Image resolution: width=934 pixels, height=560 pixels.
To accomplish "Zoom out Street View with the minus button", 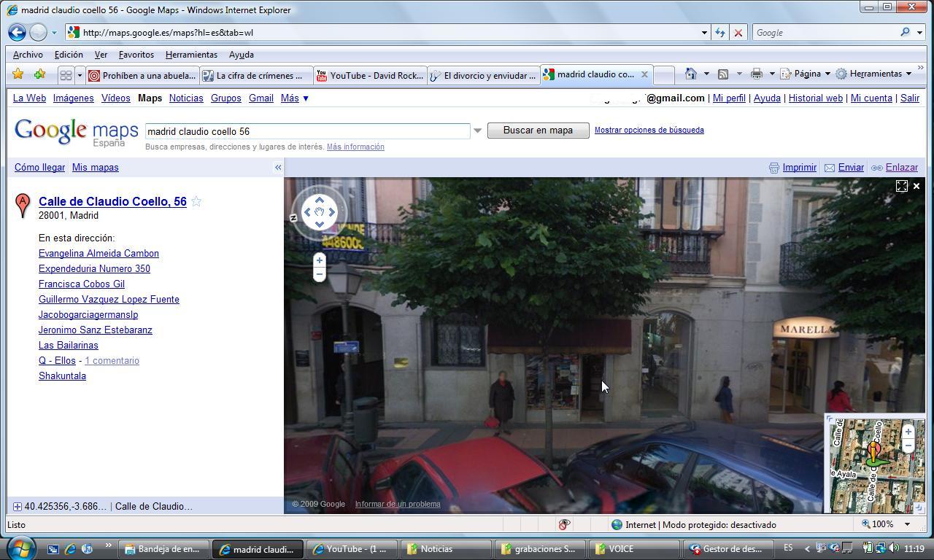I will pos(319,274).
